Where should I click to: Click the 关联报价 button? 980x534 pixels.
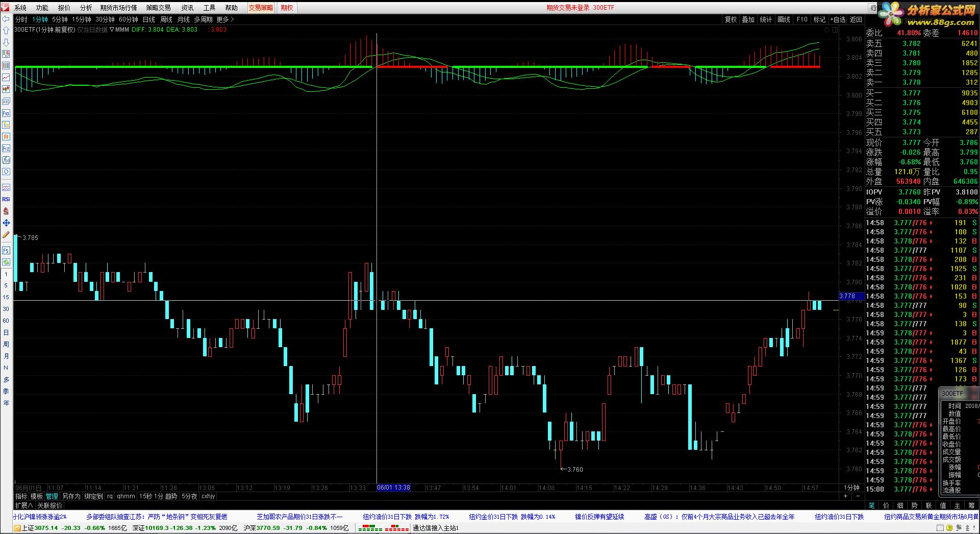(50, 505)
